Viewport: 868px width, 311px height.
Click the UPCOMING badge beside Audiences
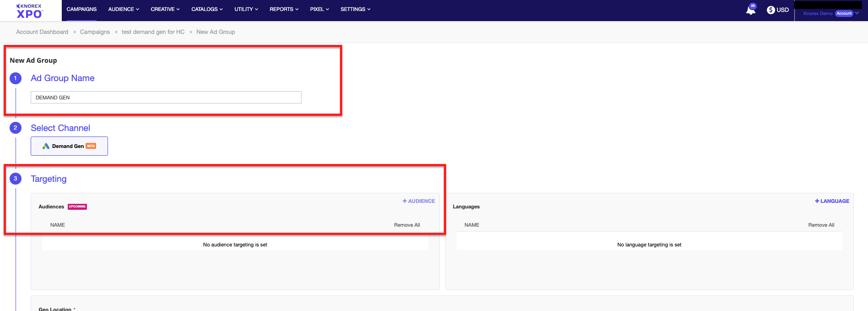pyautogui.click(x=77, y=207)
